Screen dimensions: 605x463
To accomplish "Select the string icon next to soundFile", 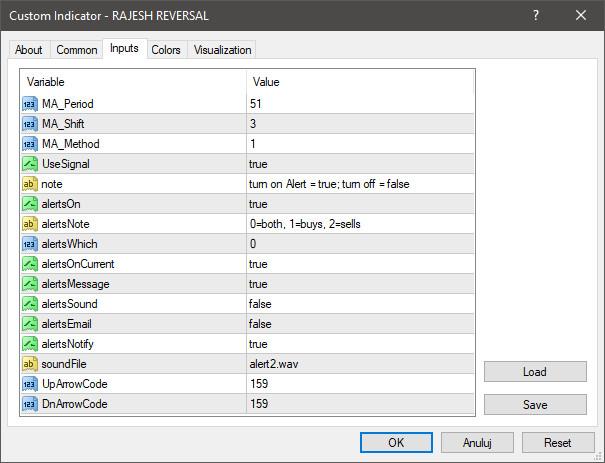I will 30,364.
